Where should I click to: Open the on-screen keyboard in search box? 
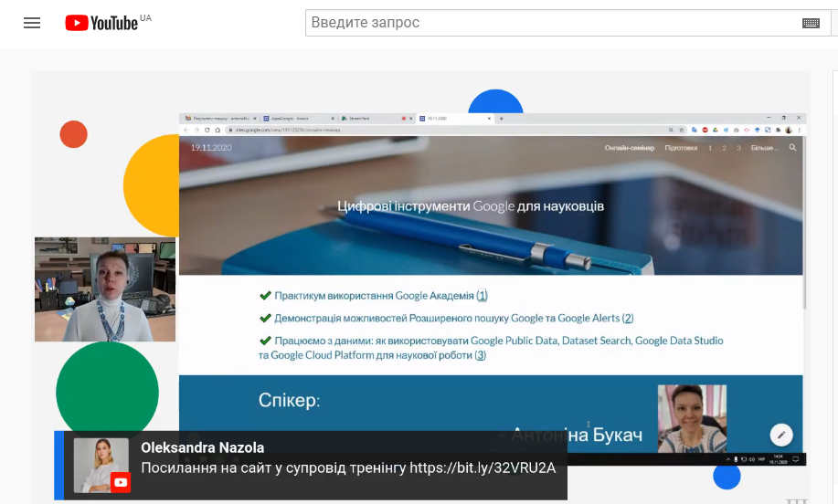click(811, 23)
